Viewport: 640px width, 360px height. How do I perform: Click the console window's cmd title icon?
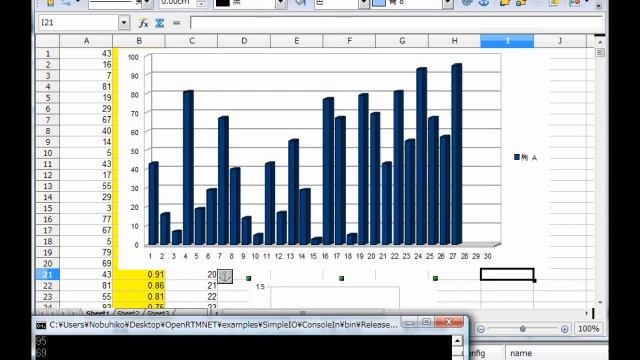(x=41, y=325)
